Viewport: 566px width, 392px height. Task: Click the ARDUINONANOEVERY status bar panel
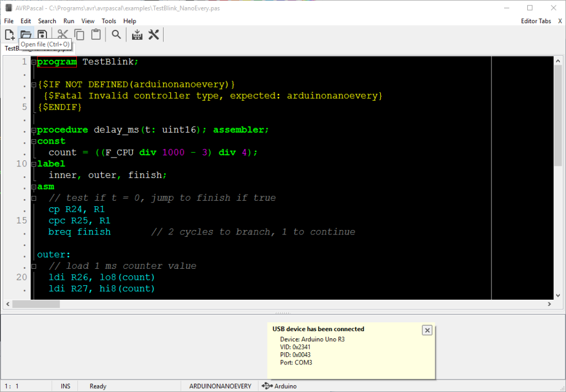pyautogui.click(x=220, y=386)
